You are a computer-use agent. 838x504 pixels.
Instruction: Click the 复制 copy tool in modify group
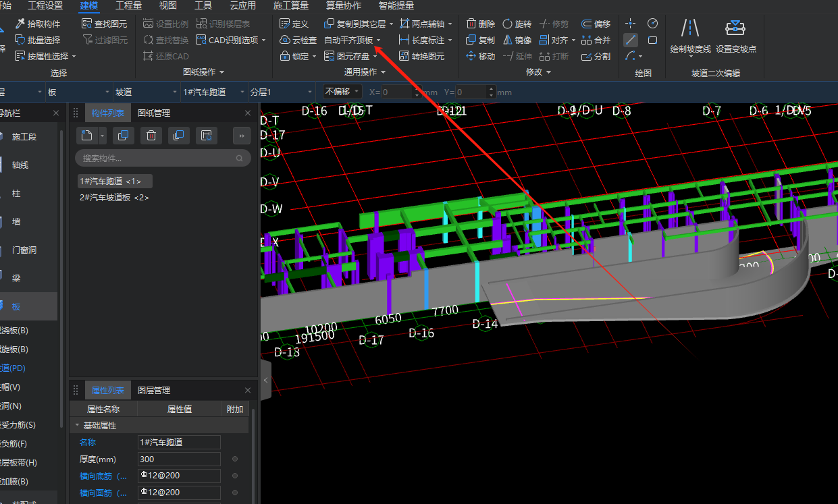tap(481, 40)
